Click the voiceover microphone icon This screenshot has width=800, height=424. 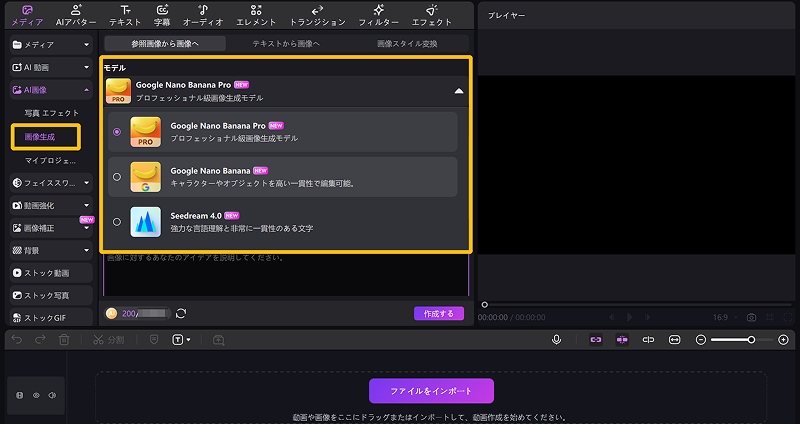557,340
